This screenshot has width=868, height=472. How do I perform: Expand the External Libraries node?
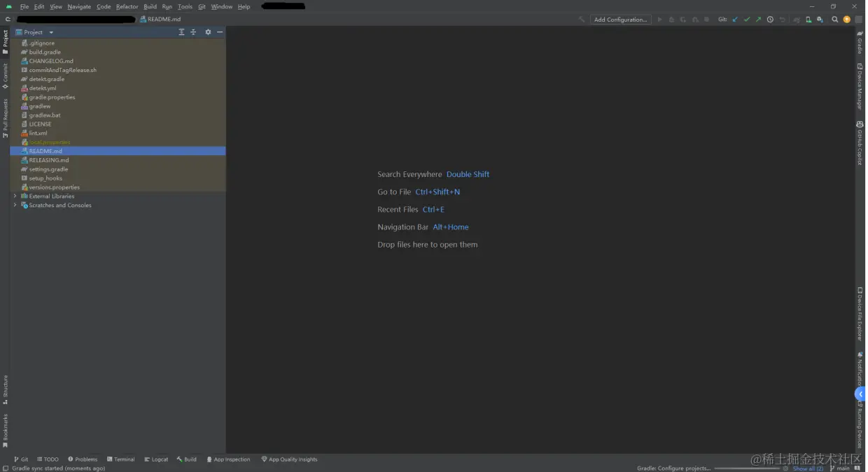(15, 196)
